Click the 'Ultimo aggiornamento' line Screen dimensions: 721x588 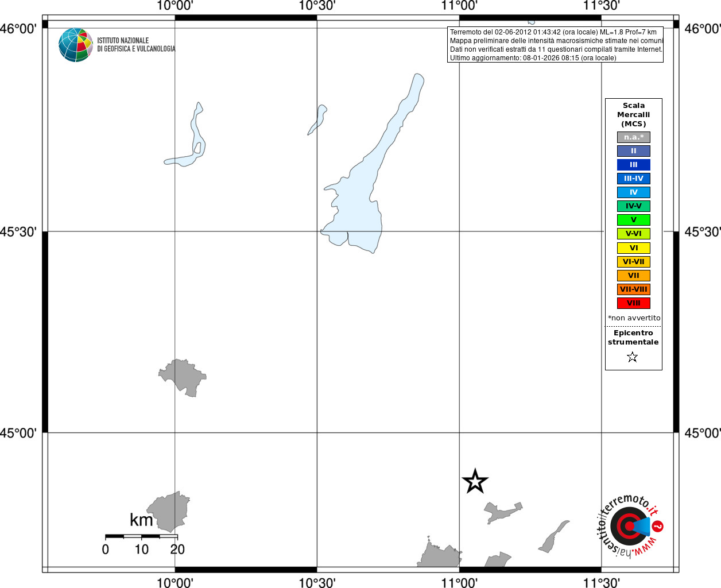[533, 58]
